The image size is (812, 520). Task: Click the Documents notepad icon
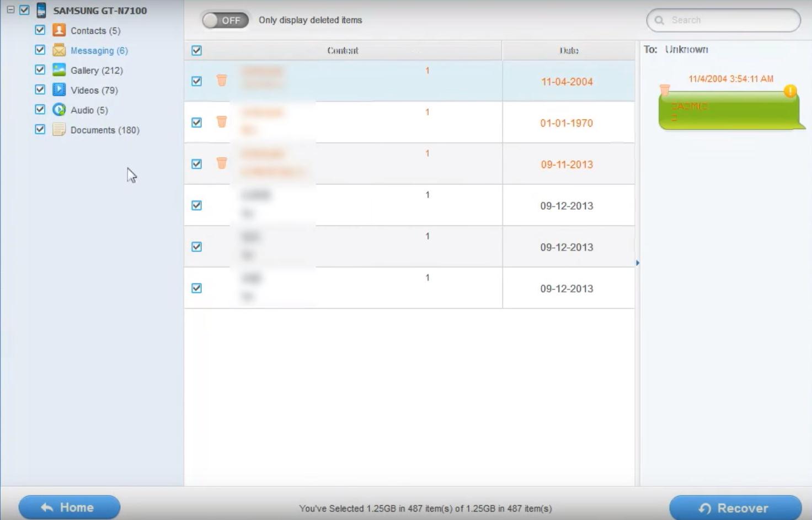coord(59,129)
